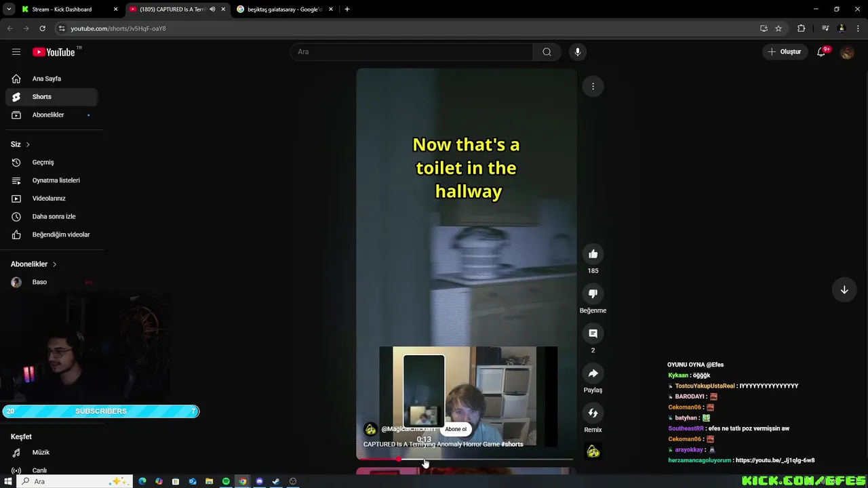
Task: Open the Shorts three-dot more options menu
Action: pyautogui.click(x=593, y=86)
